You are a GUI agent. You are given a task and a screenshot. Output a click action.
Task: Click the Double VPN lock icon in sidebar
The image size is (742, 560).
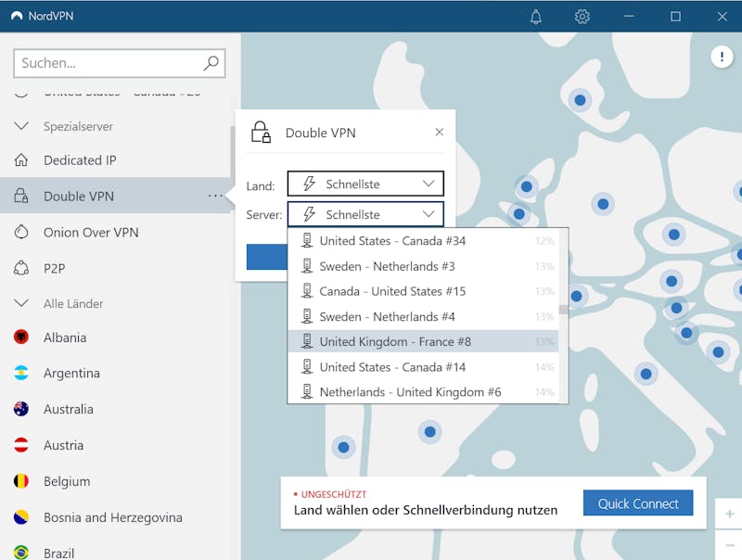pos(21,196)
